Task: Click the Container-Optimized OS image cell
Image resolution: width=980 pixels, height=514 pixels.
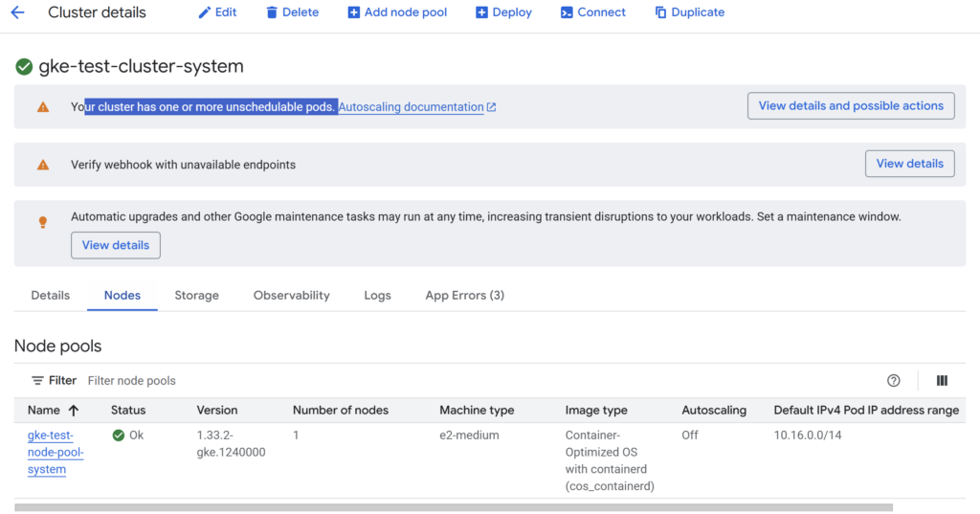Action: pos(610,460)
